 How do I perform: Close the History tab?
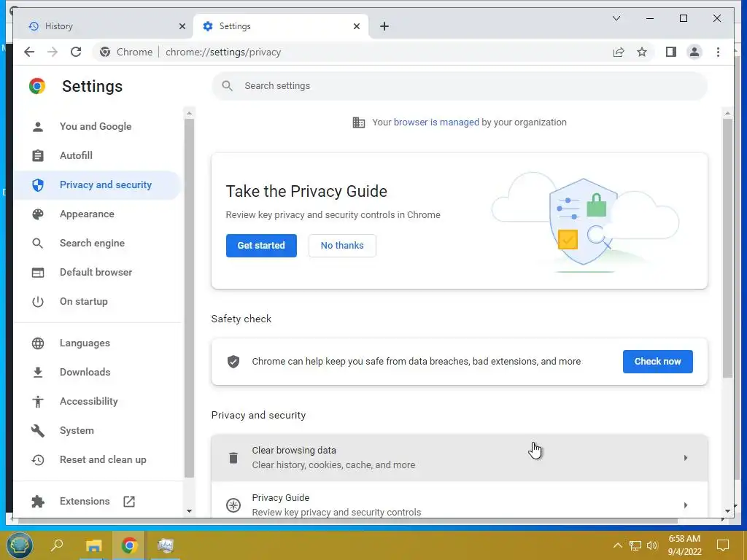click(182, 26)
